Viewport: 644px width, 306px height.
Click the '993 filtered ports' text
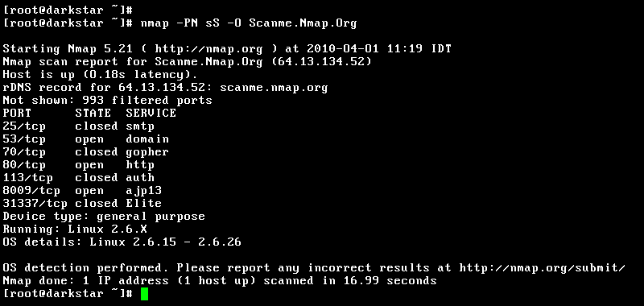[x=147, y=101]
